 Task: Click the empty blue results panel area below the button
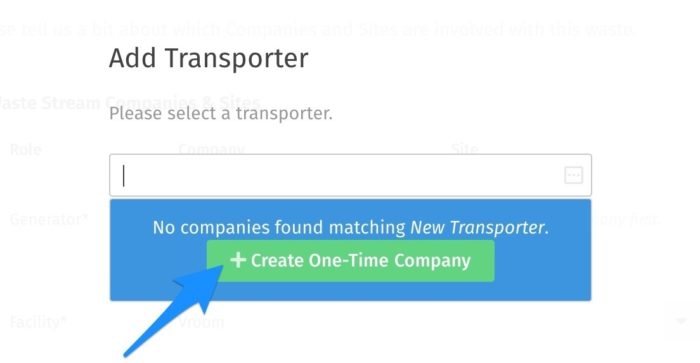pos(350,291)
